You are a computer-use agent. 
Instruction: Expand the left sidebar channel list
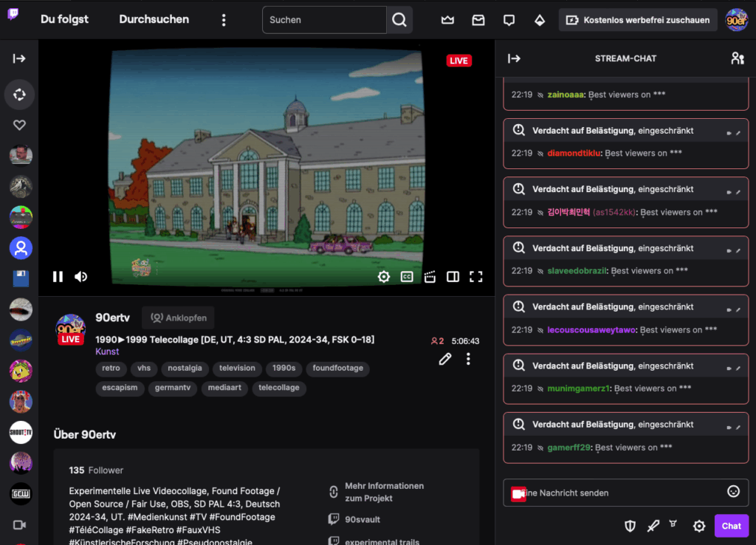click(19, 58)
